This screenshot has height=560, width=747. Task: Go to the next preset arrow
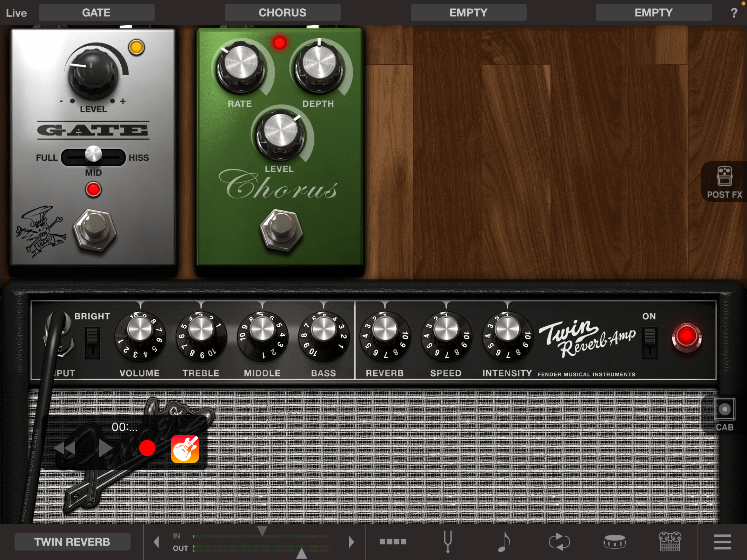point(351,542)
